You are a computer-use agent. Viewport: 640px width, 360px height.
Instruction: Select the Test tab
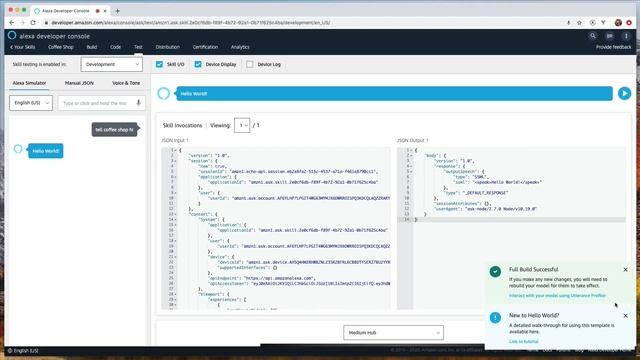click(138, 47)
